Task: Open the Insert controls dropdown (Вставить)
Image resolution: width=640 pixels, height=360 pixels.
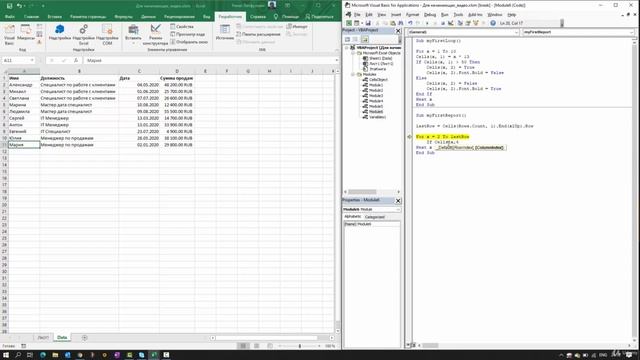Action: pos(133,34)
